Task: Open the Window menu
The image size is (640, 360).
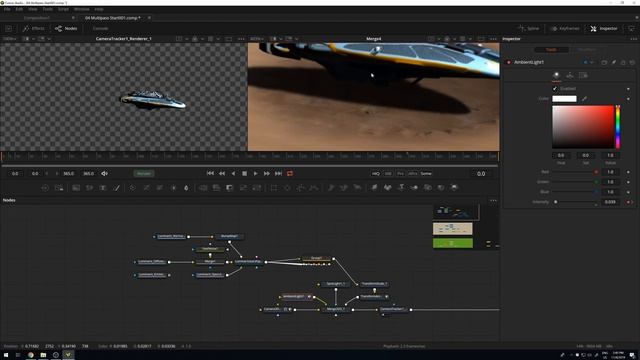Action: (x=81, y=9)
